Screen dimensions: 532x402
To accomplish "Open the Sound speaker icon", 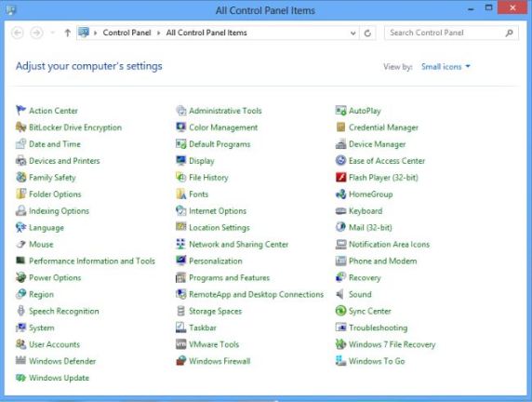I will pyautogui.click(x=340, y=294).
